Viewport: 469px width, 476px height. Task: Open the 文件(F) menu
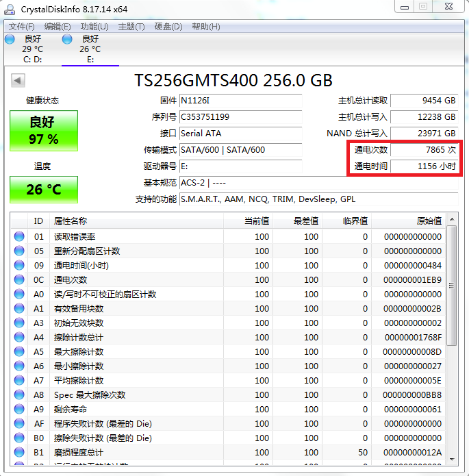[x=21, y=27]
